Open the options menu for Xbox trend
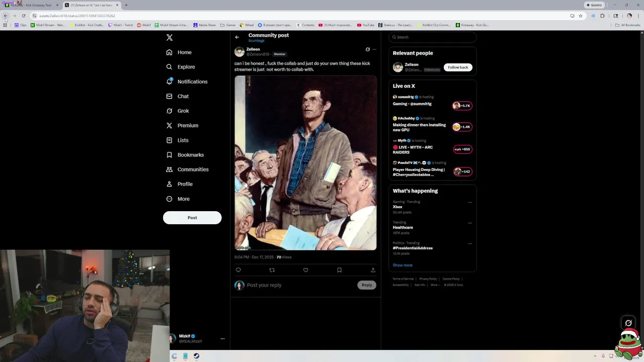644x362 pixels. pyautogui.click(x=470, y=203)
